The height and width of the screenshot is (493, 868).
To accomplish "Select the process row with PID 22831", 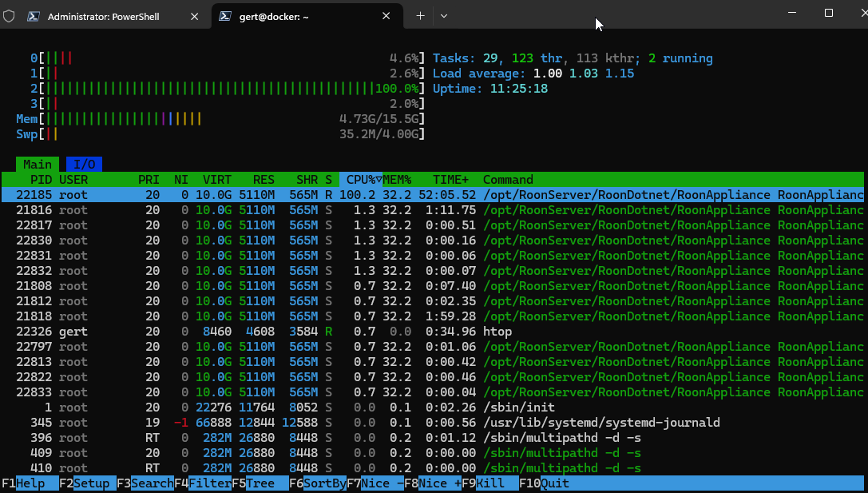I will coord(432,256).
